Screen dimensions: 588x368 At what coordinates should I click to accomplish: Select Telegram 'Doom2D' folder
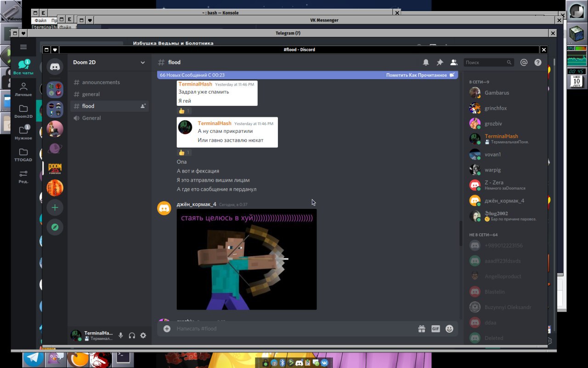coord(23,111)
